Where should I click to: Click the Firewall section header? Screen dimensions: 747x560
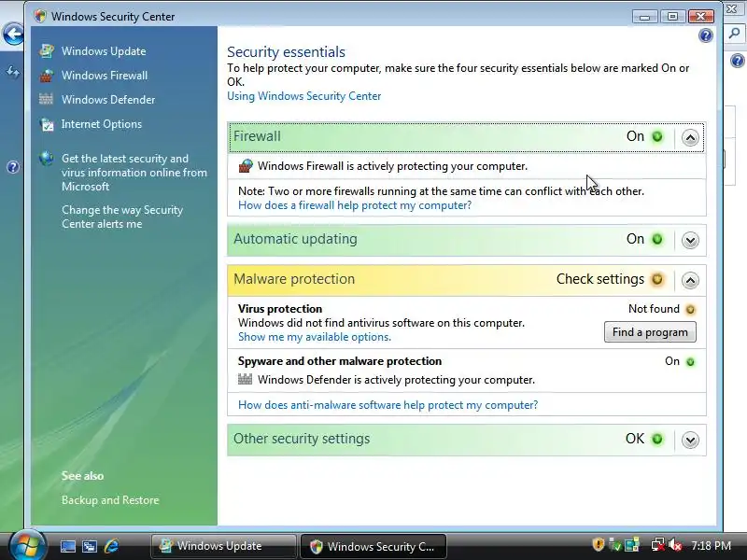(x=466, y=137)
